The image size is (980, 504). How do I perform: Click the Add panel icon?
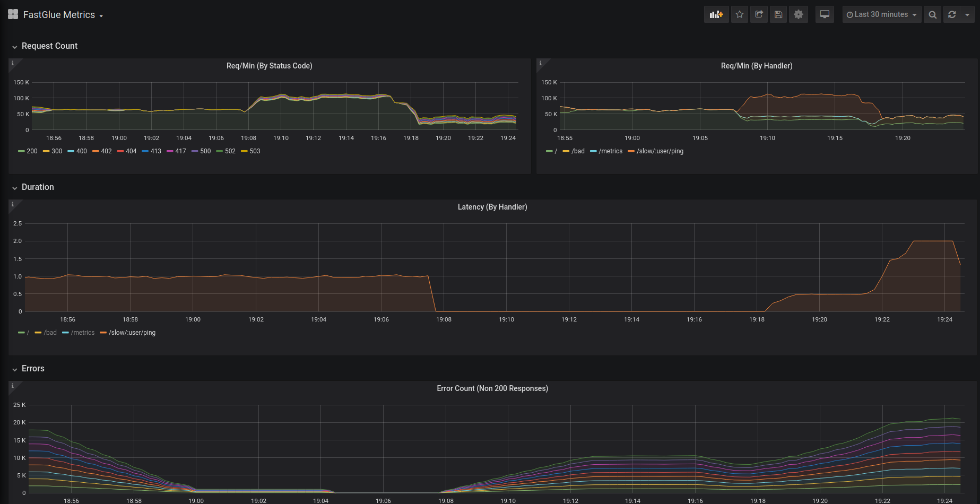click(x=716, y=14)
